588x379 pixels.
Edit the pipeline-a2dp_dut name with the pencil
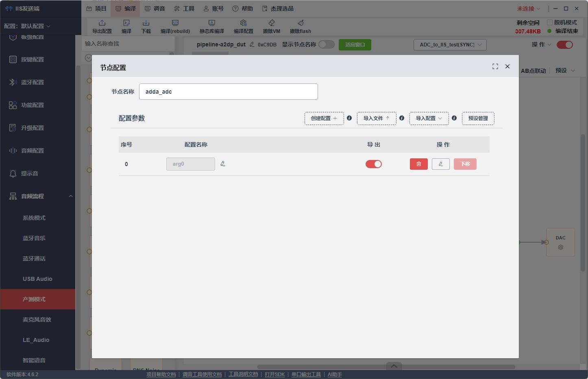pos(252,44)
